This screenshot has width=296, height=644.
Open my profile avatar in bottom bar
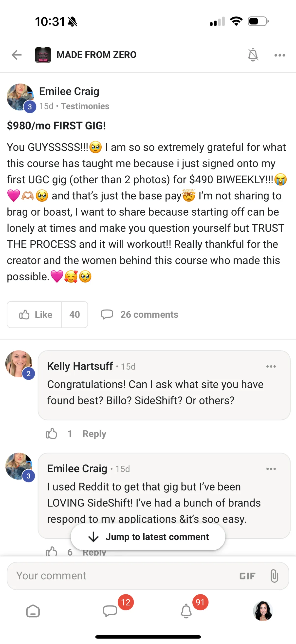click(x=262, y=611)
